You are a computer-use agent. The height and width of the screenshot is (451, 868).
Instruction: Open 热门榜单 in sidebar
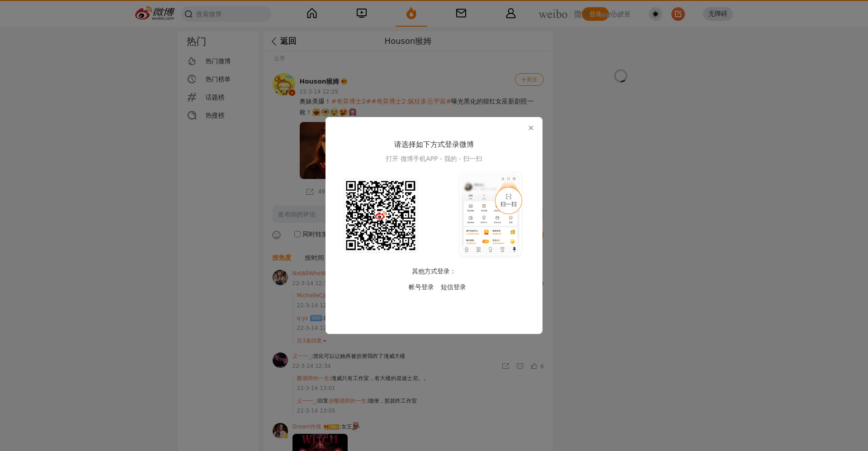point(218,79)
